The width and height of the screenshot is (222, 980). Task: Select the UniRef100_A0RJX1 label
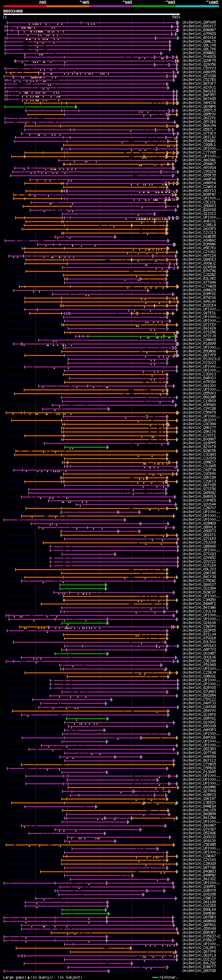(x=199, y=221)
